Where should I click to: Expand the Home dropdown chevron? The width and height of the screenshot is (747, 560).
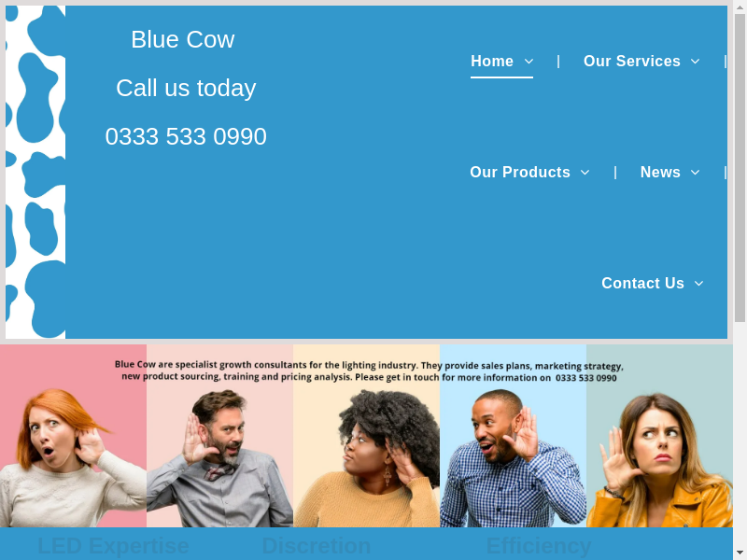[529, 62]
